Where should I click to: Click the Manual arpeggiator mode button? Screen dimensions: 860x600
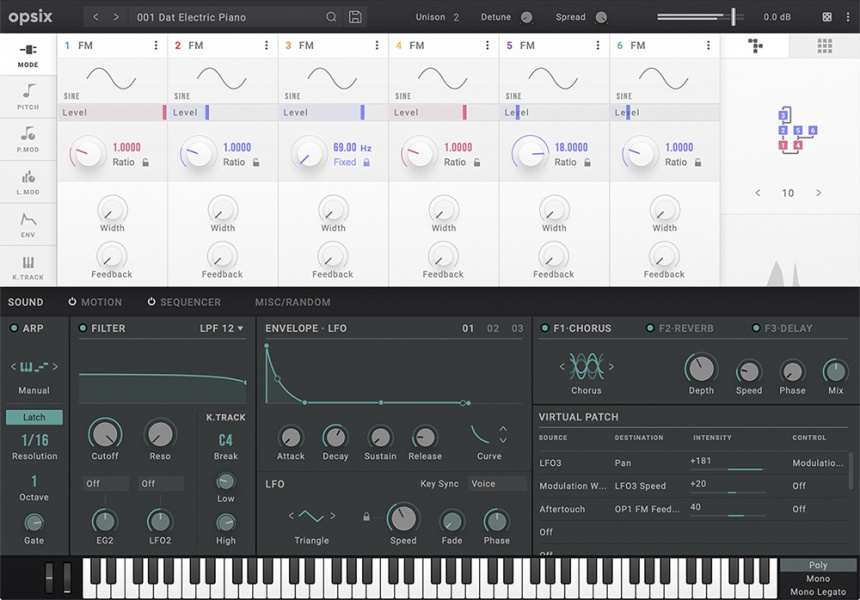point(34,391)
